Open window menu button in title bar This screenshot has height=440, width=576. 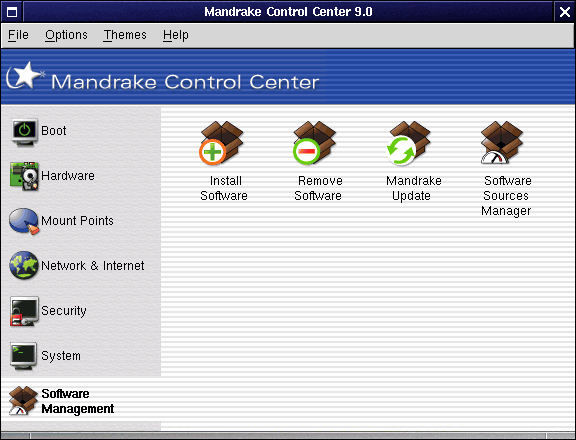pyautogui.click(x=12, y=12)
